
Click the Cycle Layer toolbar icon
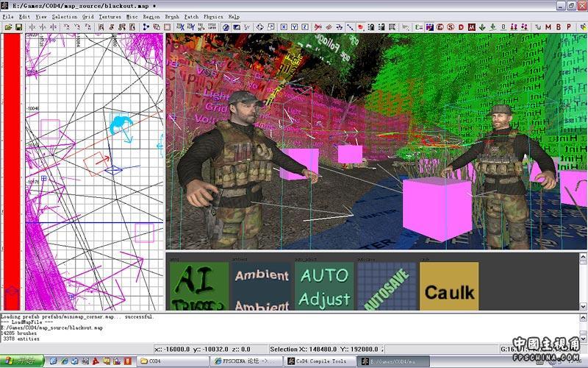pos(212,27)
